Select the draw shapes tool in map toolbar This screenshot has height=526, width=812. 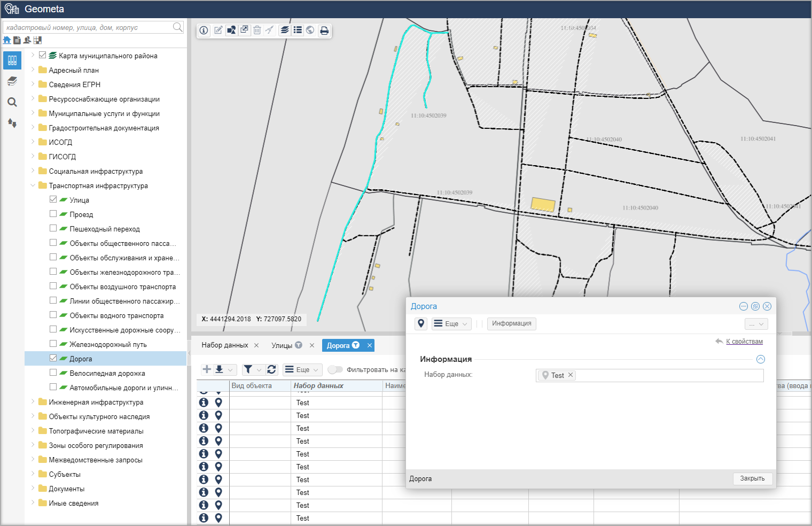tap(231, 30)
